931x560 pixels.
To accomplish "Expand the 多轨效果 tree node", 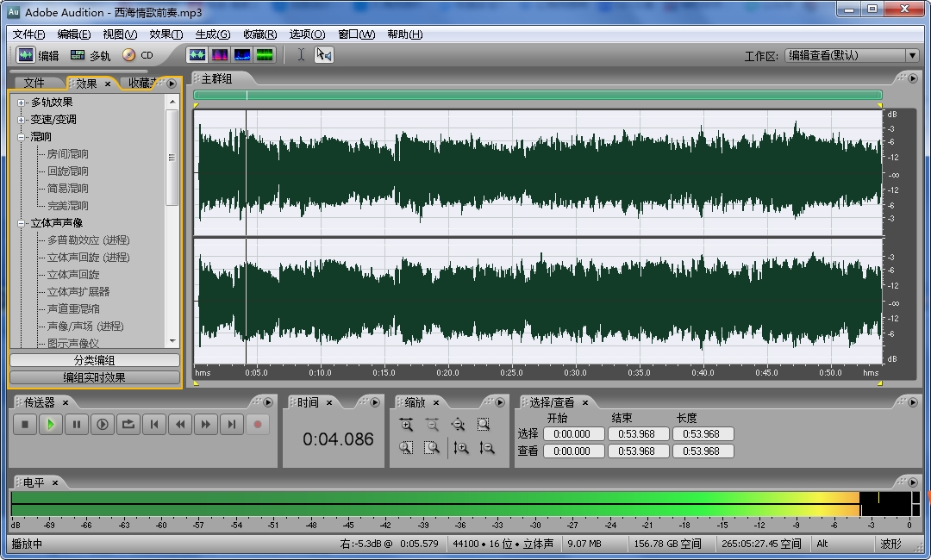I will (22, 103).
